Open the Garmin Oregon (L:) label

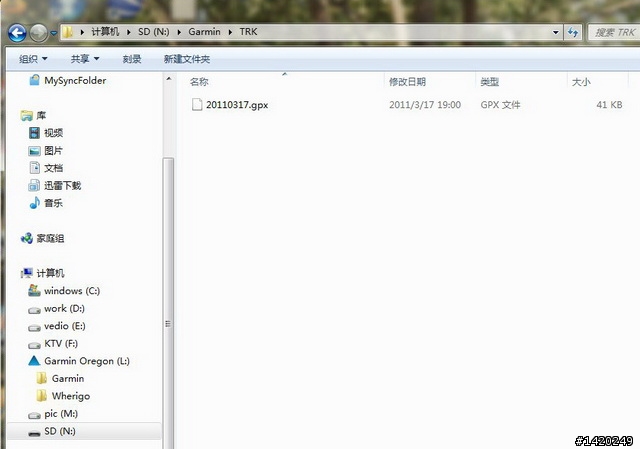[x=87, y=361]
